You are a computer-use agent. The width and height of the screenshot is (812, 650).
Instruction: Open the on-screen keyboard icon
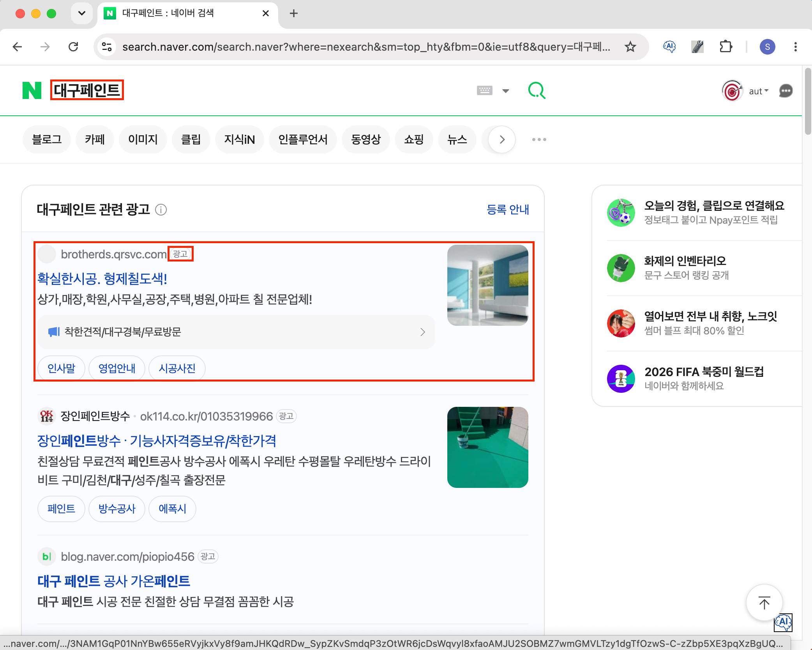[484, 90]
